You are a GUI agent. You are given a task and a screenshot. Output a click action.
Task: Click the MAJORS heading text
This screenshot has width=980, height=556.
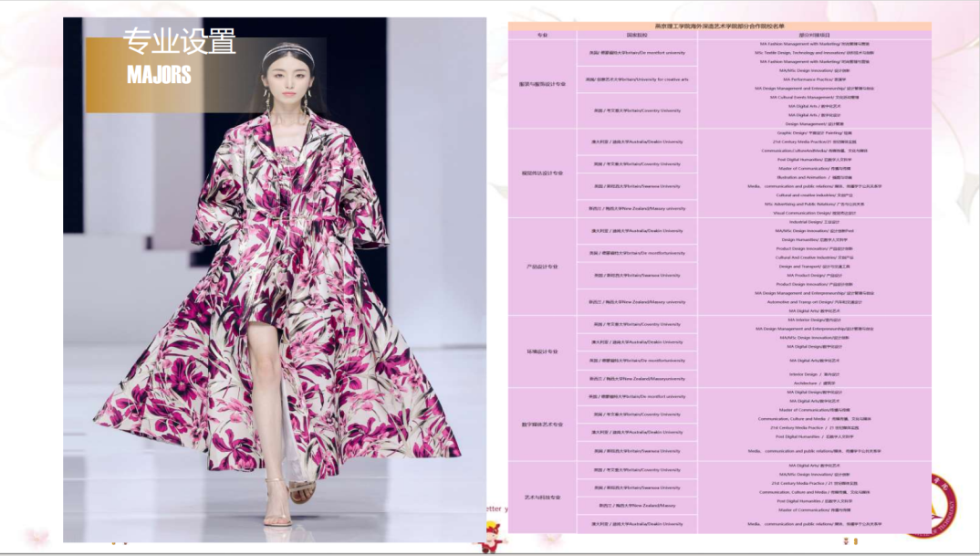click(159, 75)
